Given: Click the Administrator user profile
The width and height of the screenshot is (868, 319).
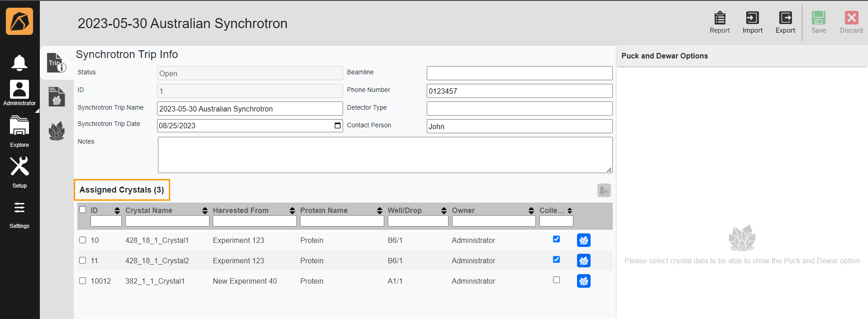Looking at the screenshot, I should tap(19, 93).
